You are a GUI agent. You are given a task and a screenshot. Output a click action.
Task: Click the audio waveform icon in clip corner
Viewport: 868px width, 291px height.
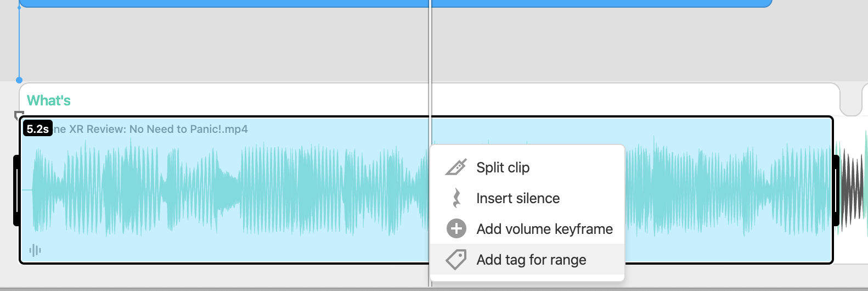pos(35,250)
